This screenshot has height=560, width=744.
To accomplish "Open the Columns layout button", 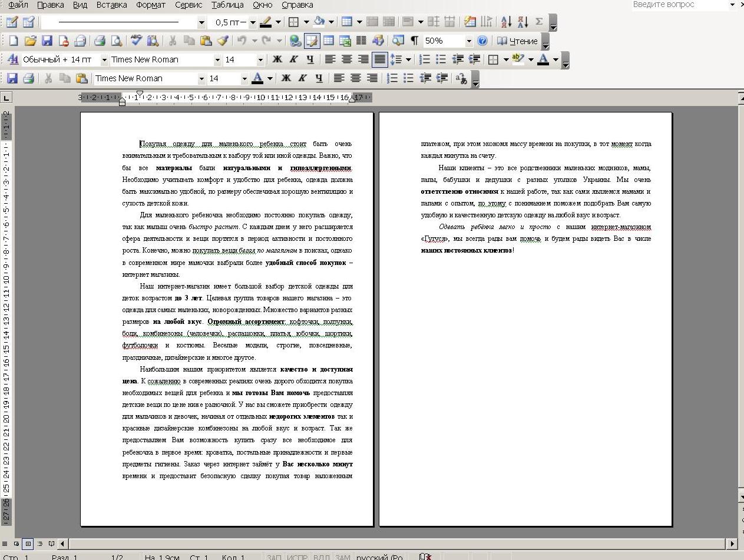I will (x=362, y=41).
